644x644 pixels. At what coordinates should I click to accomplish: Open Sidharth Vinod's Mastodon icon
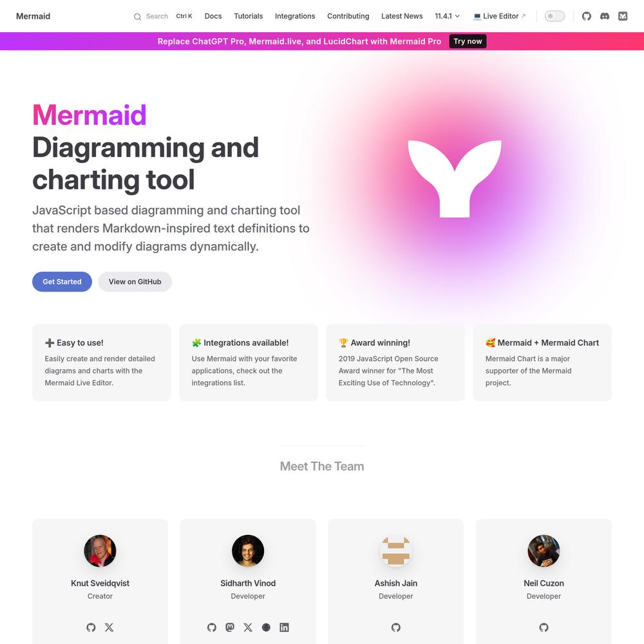click(x=230, y=627)
